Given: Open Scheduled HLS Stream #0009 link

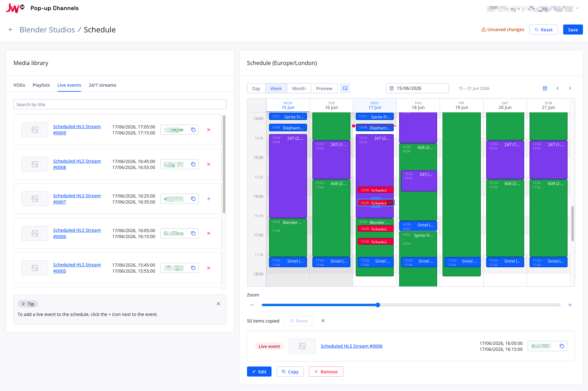Looking at the screenshot, I should [x=77, y=130].
